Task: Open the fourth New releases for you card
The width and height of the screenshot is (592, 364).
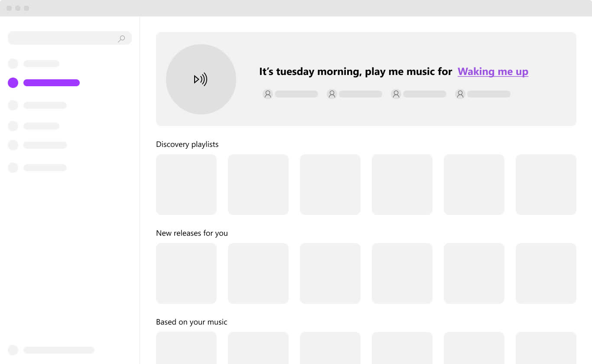Action: [x=402, y=273]
